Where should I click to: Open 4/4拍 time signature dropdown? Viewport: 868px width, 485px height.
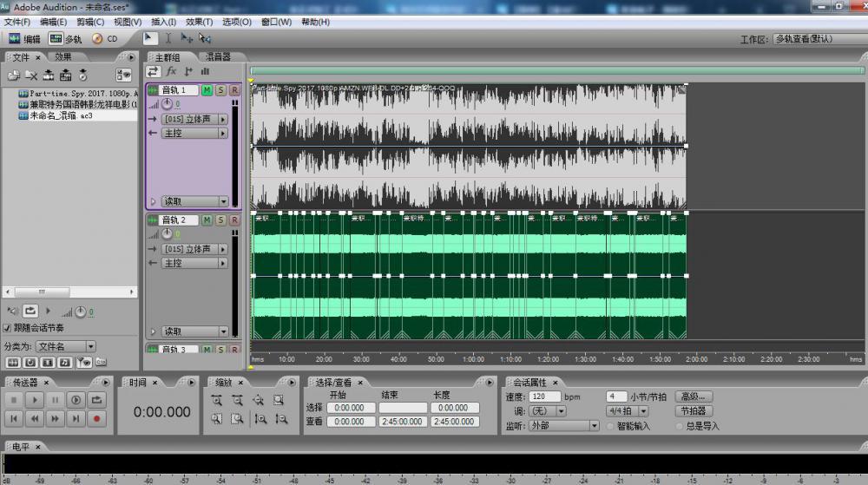[627, 411]
